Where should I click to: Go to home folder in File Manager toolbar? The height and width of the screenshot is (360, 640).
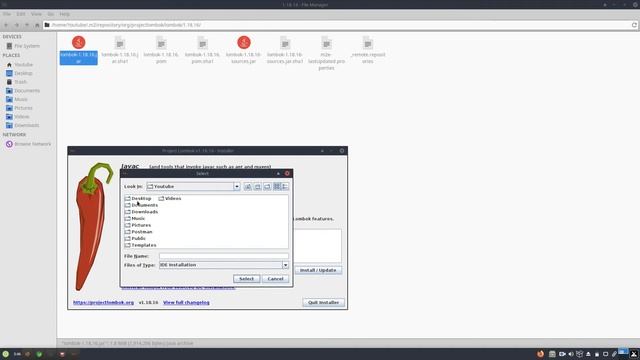coord(37,25)
